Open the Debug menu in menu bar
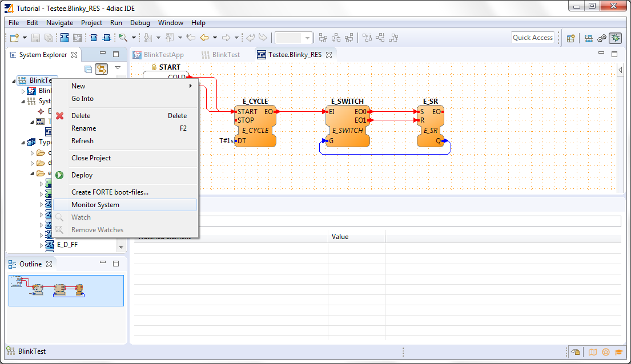The width and height of the screenshot is (631, 364). [140, 23]
